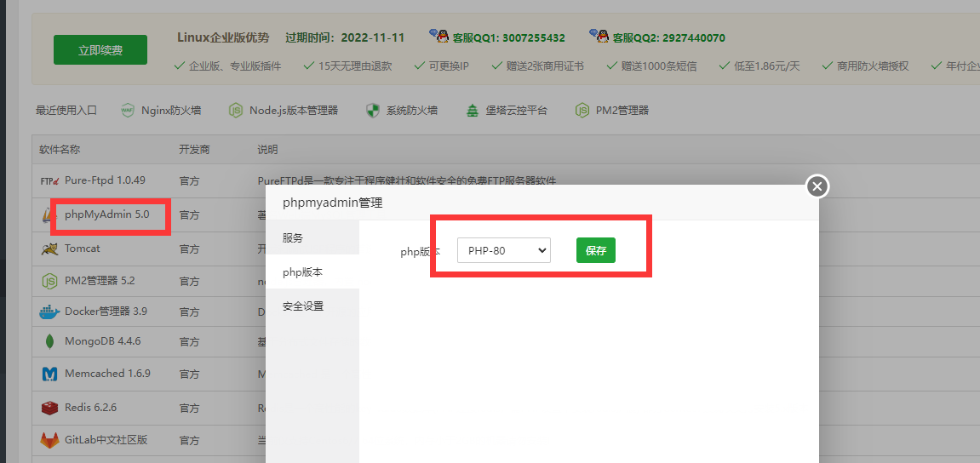The width and height of the screenshot is (980, 463).
Task: Select GitLab中文社区版 software name
Action: (106, 439)
